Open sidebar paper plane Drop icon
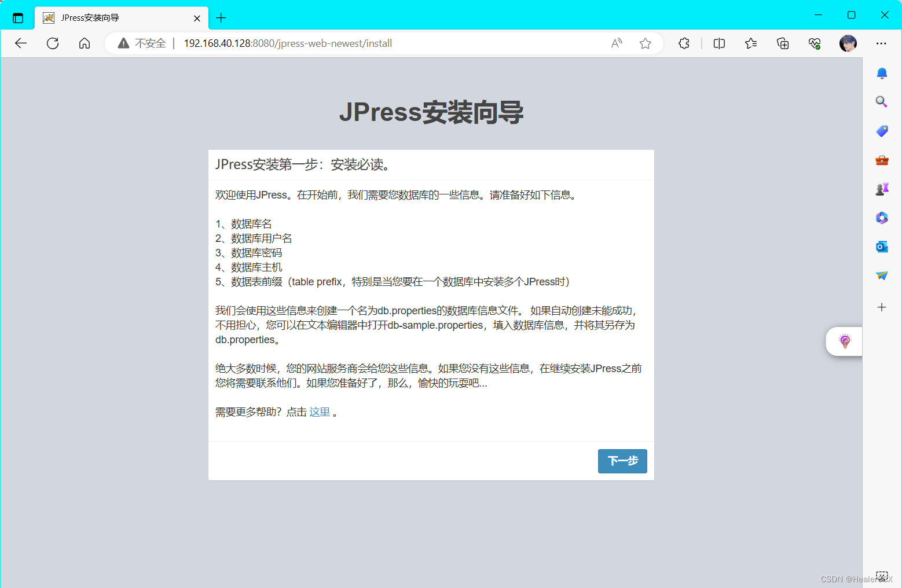Image resolution: width=902 pixels, height=588 pixels. tap(882, 275)
